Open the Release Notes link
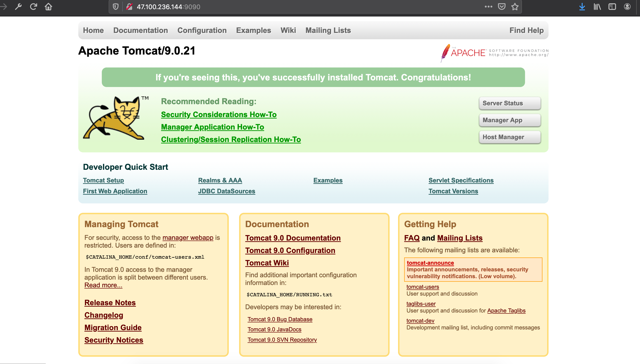Screen dimensions: 640x364 point(110,303)
